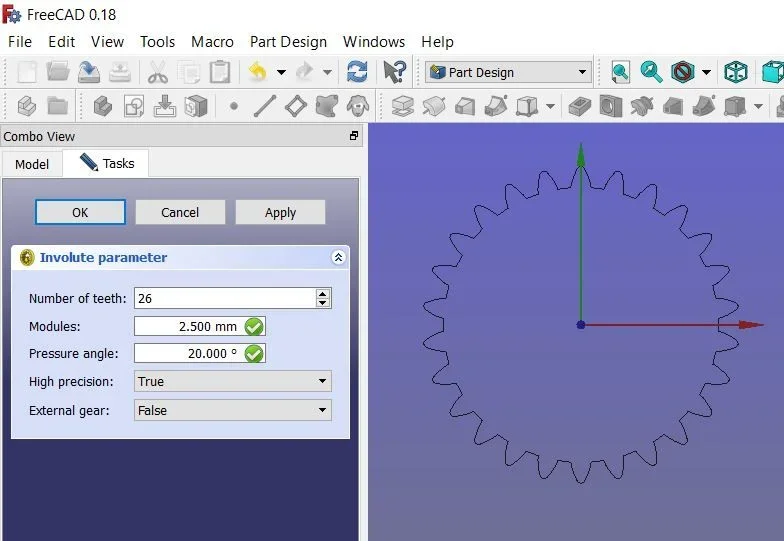Click the Additive Pipe icon
This screenshot has width=784, height=541.
pyautogui.click(x=496, y=106)
